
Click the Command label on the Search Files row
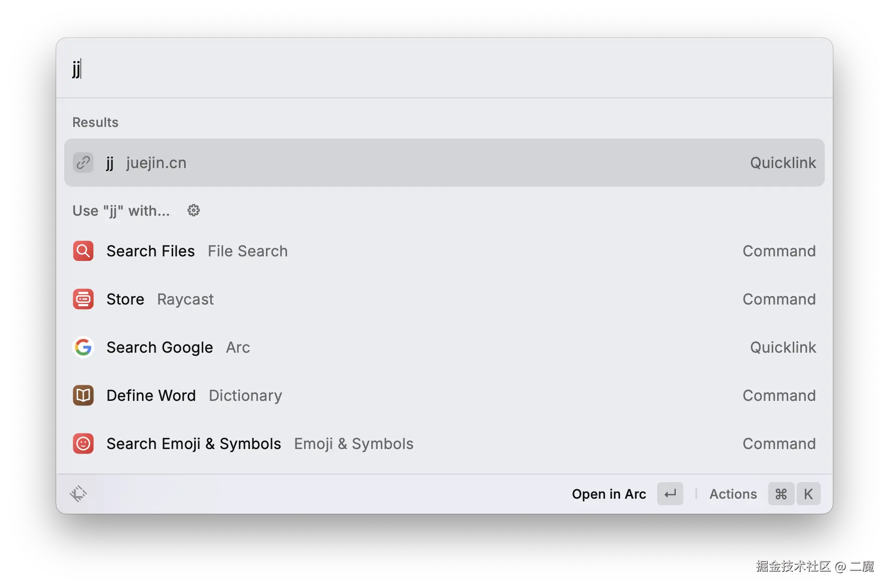(x=779, y=251)
